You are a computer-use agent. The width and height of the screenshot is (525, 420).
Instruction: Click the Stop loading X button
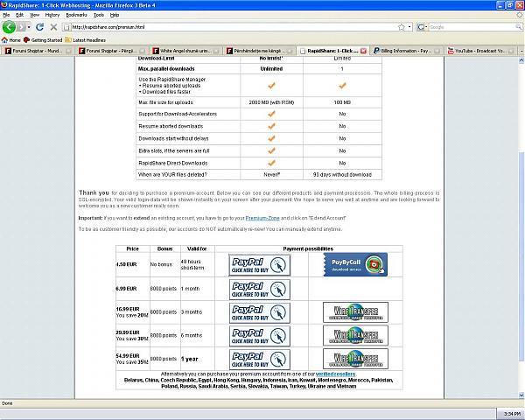(53, 27)
